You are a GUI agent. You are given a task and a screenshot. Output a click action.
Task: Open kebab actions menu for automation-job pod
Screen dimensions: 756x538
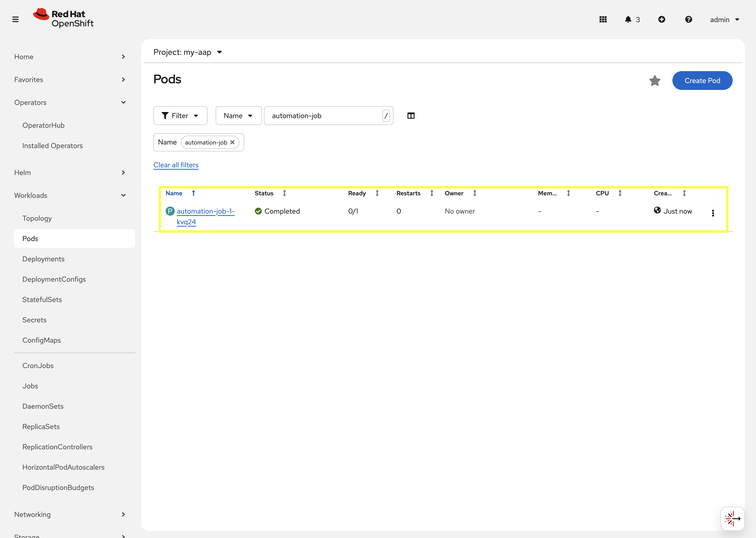click(x=713, y=213)
